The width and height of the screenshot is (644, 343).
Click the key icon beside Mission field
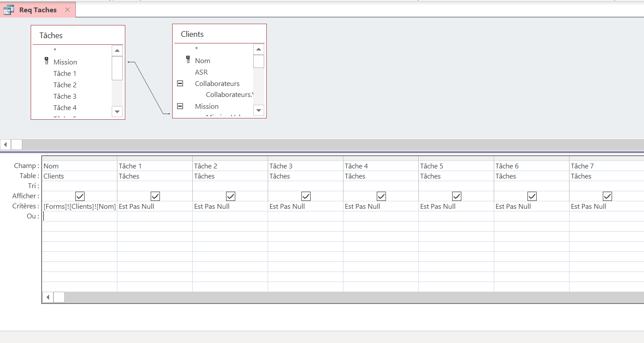tap(47, 61)
